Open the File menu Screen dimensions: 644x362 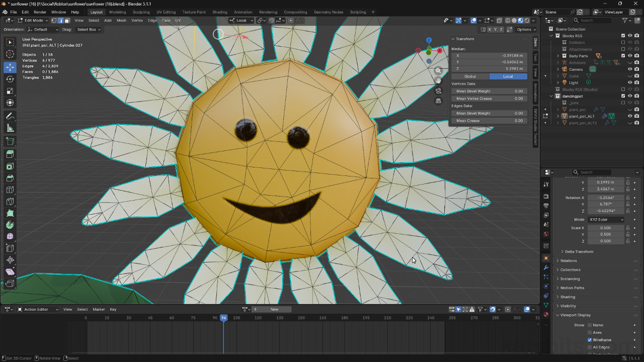[13, 12]
